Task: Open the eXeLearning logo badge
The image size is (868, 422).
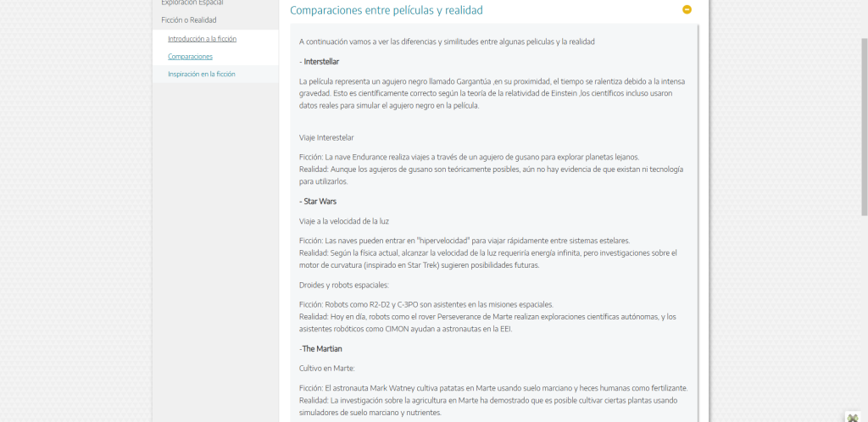Action: click(x=853, y=417)
